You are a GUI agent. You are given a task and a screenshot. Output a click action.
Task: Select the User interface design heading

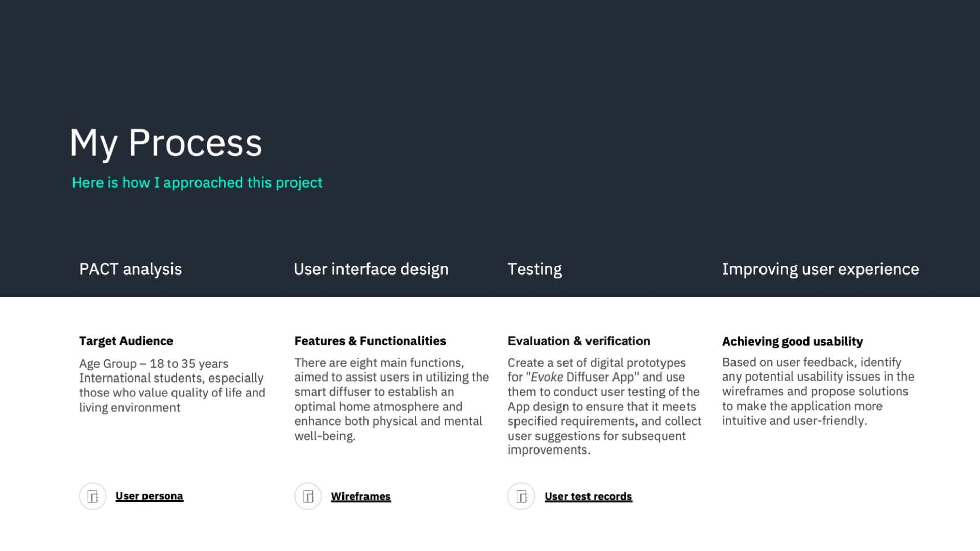[x=371, y=269]
